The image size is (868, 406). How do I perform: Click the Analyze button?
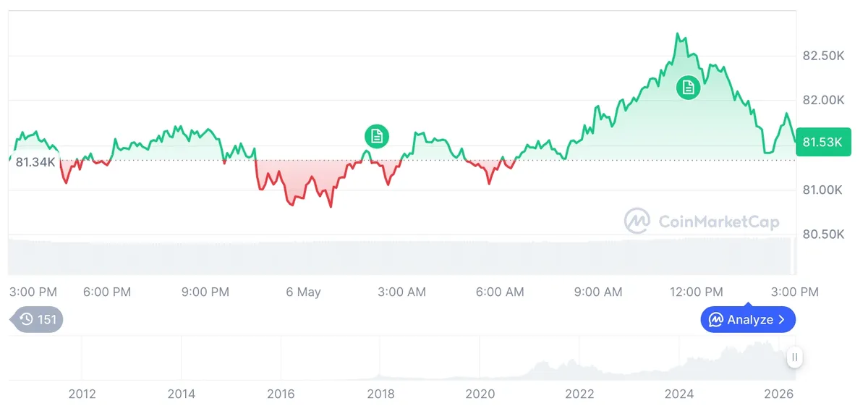(x=748, y=319)
